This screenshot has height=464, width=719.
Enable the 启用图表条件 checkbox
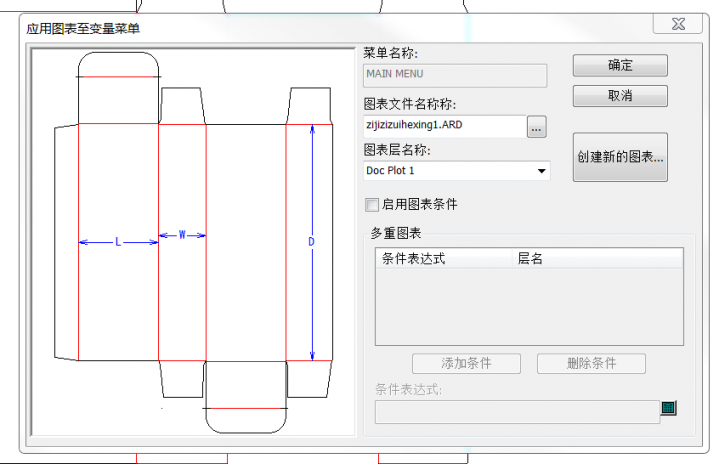(x=372, y=204)
